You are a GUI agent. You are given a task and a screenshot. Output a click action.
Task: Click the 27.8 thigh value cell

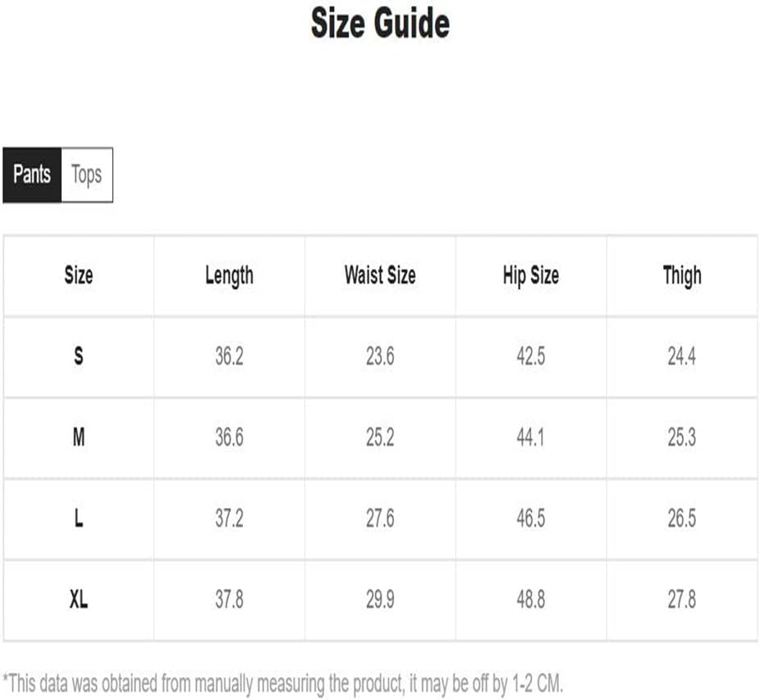coord(682,600)
